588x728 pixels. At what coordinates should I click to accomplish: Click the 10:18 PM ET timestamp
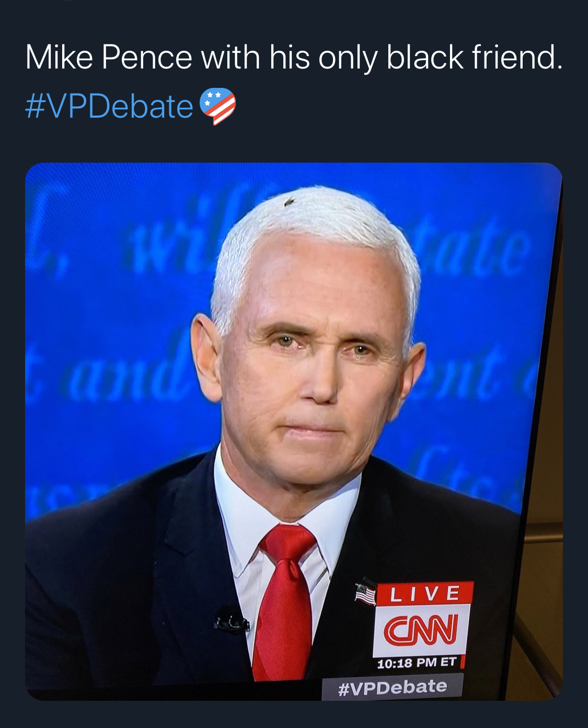point(417,663)
